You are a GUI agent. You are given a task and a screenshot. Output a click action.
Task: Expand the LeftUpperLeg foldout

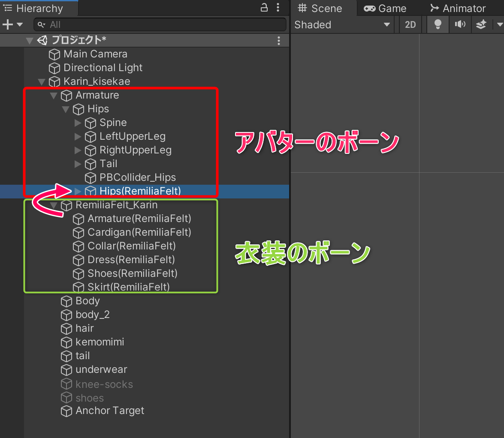pos(78,136)
